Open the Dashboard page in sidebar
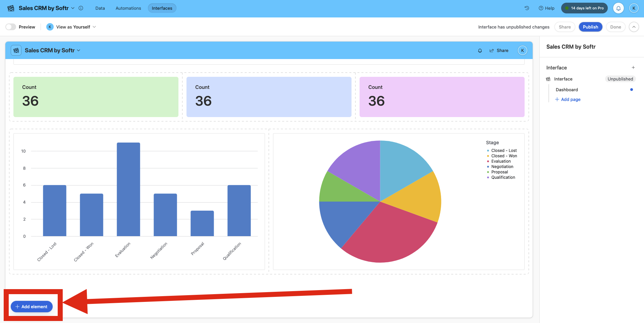This screenshot has width=644, height=323. coord(567,90)
